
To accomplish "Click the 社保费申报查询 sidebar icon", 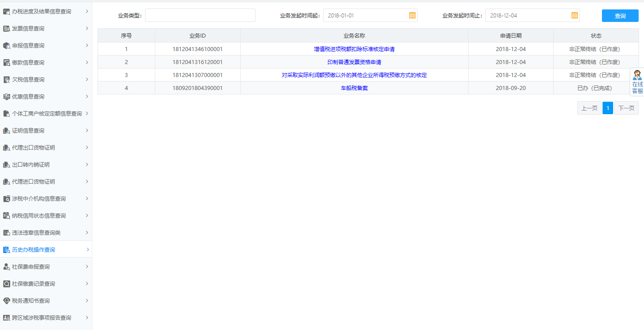I will (6, 266).
